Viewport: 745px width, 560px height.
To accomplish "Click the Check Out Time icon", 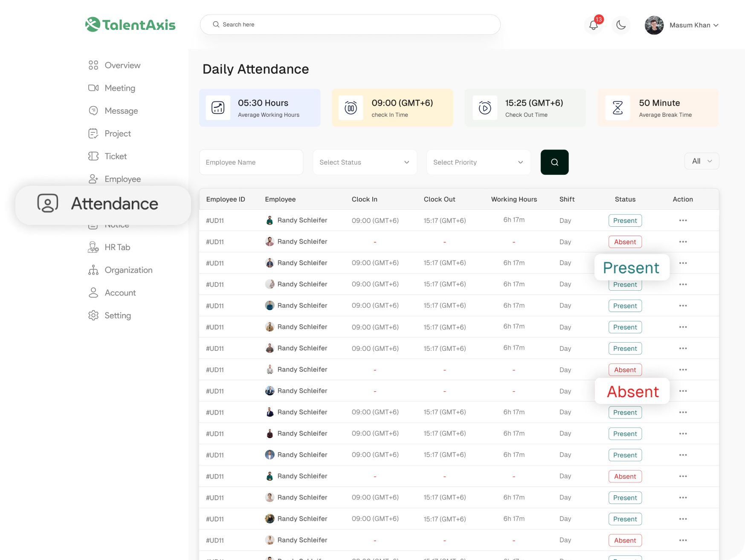I will tap(485, 108).
